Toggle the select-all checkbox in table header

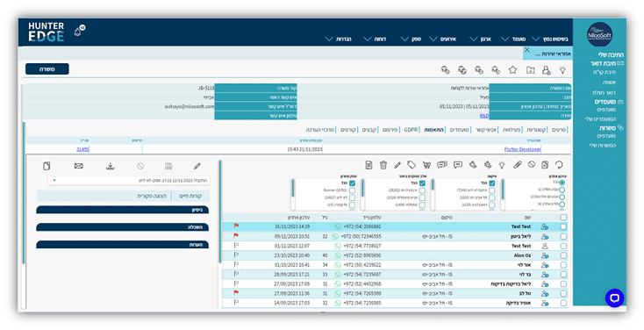(563, 218)
